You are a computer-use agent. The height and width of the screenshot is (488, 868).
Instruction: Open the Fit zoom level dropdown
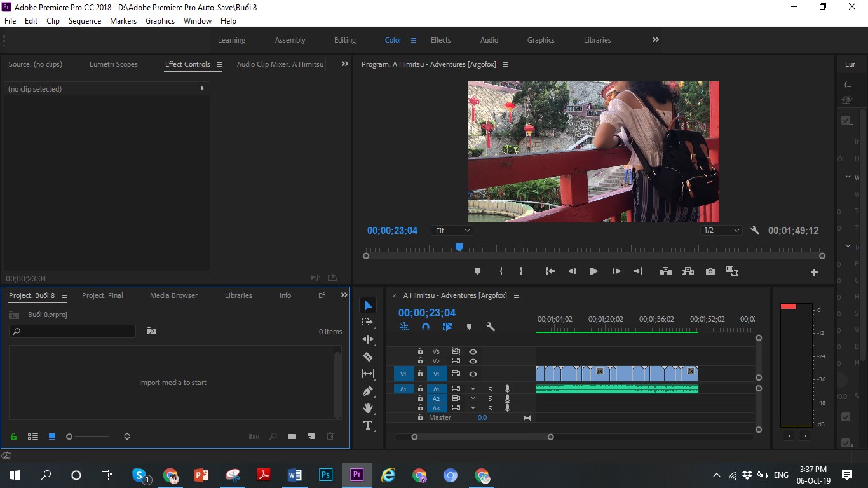[452, 231]
